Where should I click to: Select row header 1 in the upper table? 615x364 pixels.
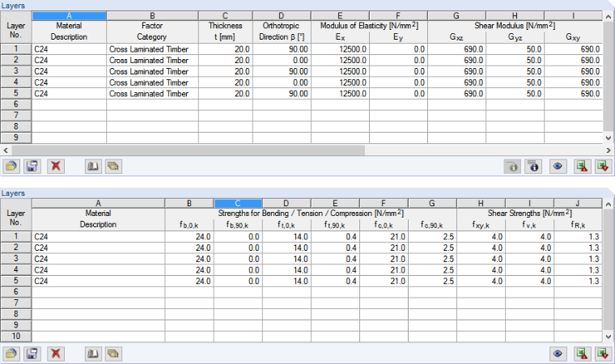click(x=15, y=49)
